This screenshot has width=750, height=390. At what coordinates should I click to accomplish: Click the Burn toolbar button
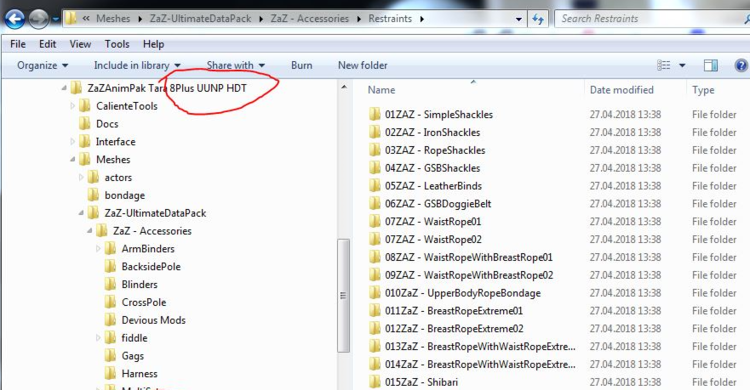[301, 65]
